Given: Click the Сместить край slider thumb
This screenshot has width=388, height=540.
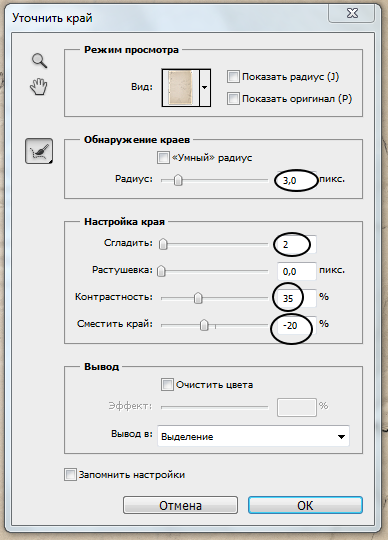Looking at the screenshot, I should pyautogui.click(x=204, y=325).
